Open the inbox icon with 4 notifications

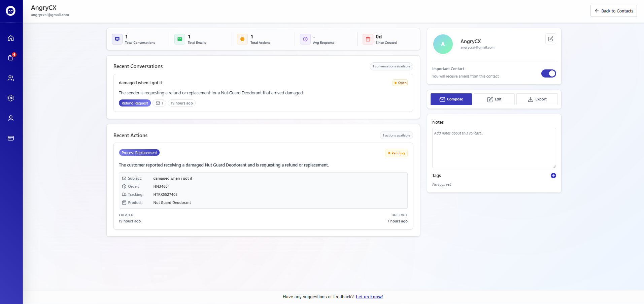click(x=11, y=58)
